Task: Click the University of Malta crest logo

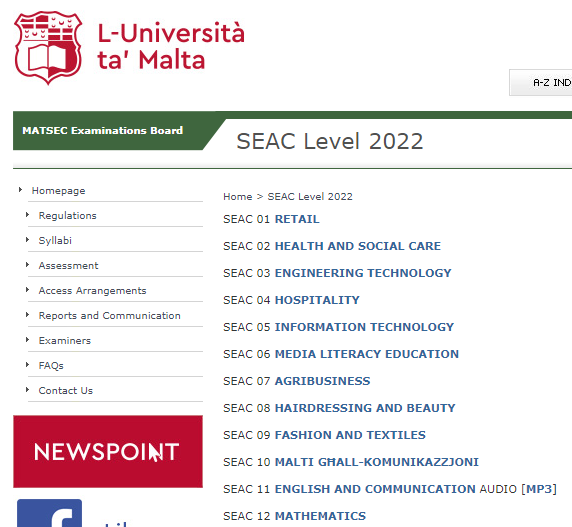Action: point(48,47)
